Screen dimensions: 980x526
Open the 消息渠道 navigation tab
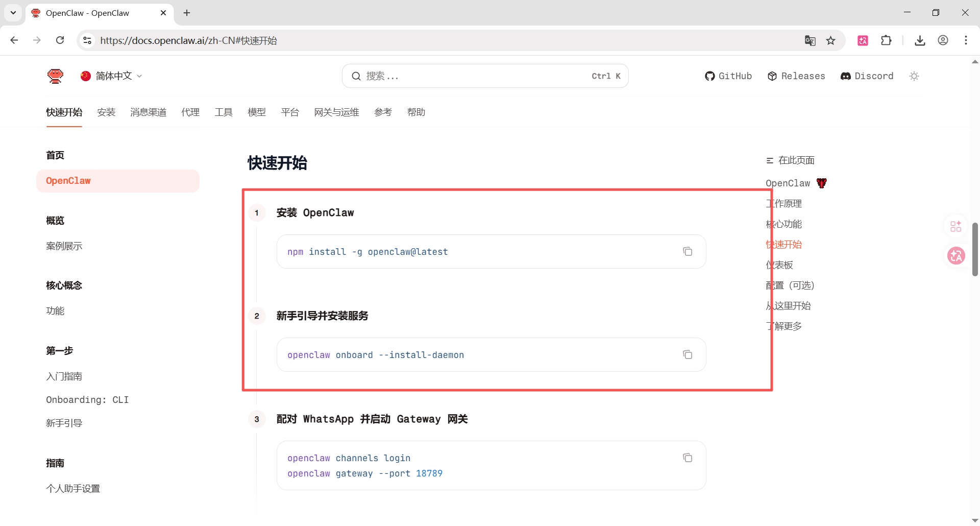148,112
